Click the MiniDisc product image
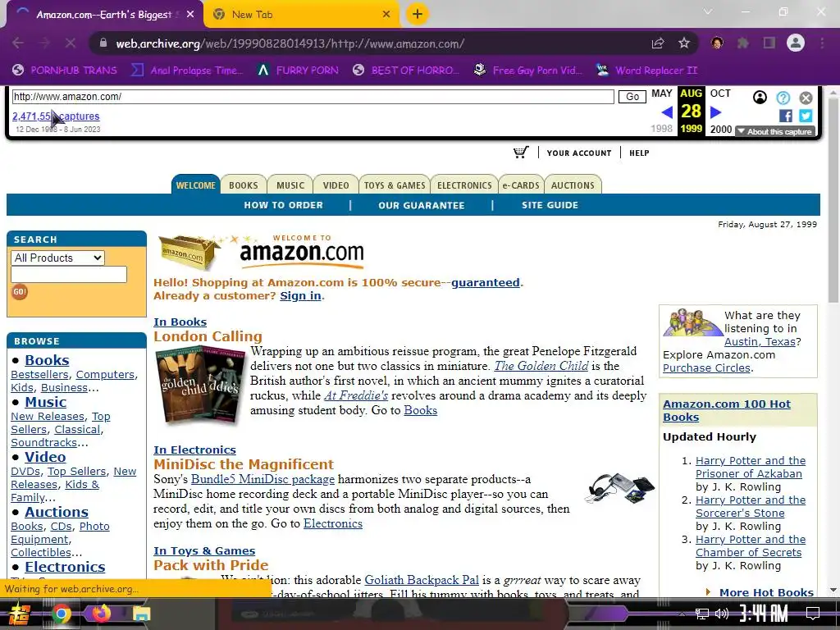Screen dimensions: 840x630 pyautogui.click(x=621, y=488)
